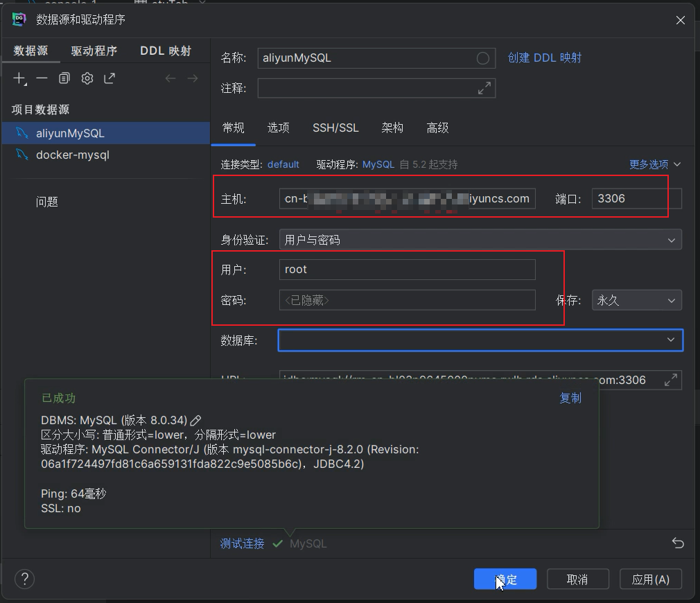700x603 pixels.
Task: Open the 问题 problems entry
Action: point(47,202)
